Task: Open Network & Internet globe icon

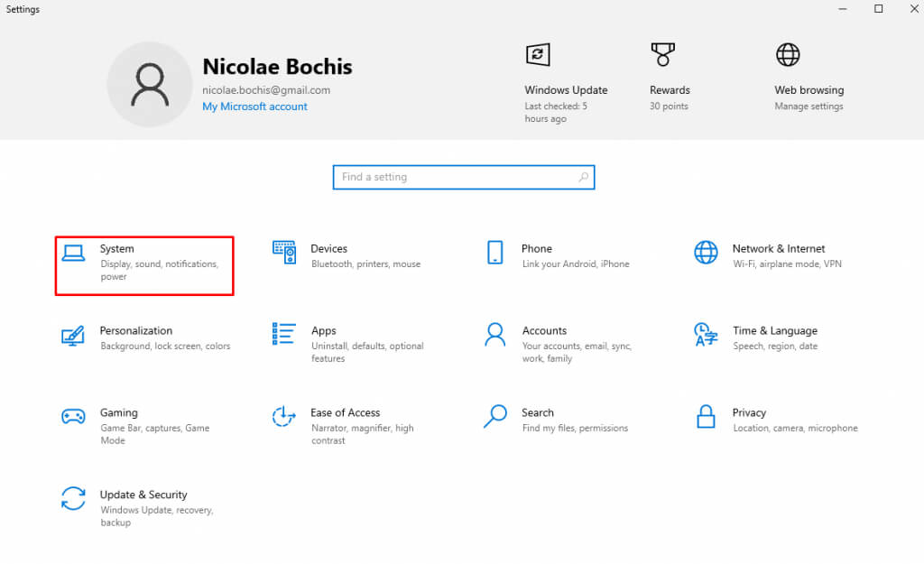Action: (706, 253)
